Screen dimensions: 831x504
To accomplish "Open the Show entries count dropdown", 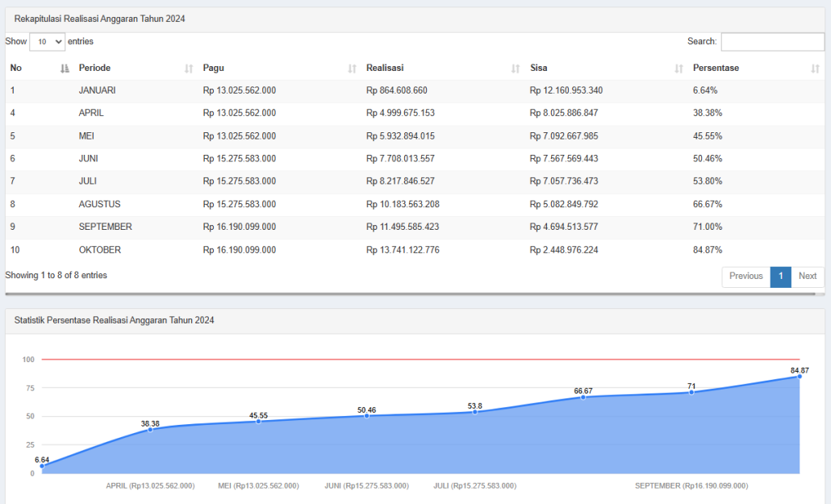I will pyautogui.click(x=47, y=41).
